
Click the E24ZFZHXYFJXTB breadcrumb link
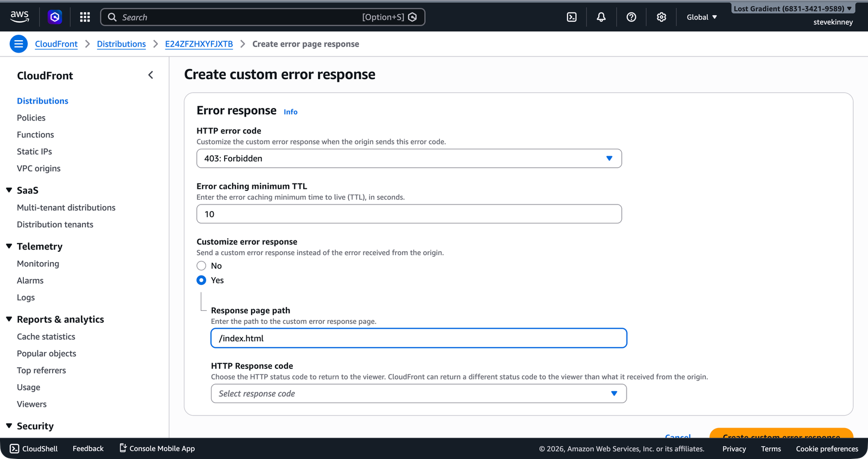199,44
